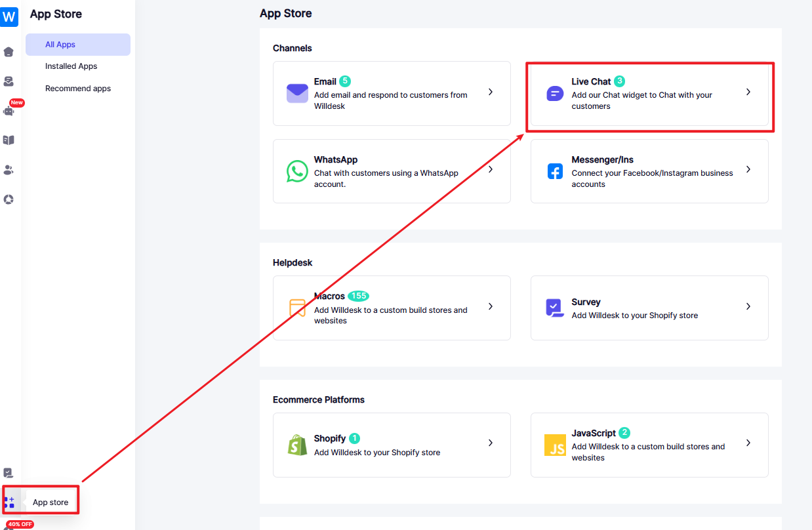
Task: Open the inbox tray icon in sidebar
Action: click(x=9, y=81)
